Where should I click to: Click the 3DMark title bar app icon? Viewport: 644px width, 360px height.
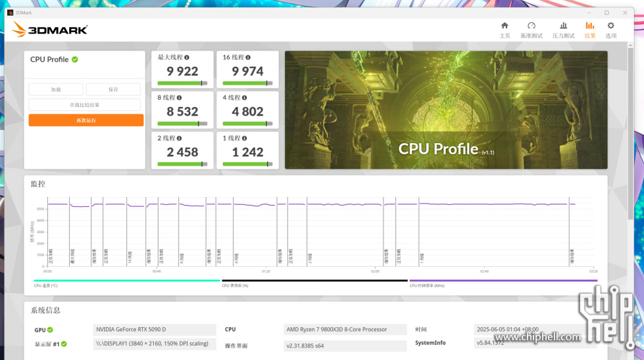pyautogui.click(x=11, y=12)
